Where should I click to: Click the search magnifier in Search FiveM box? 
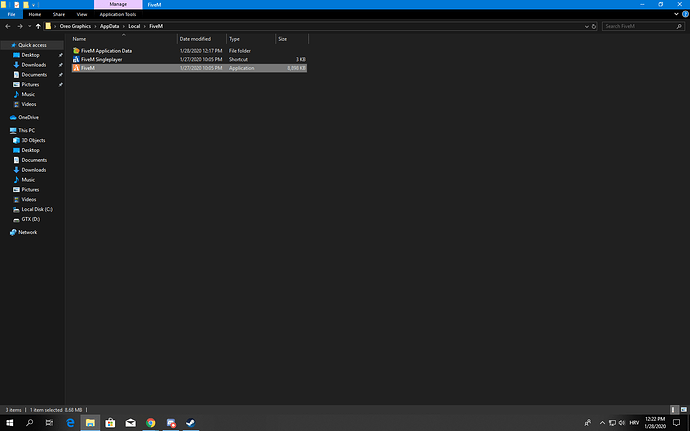(x=679, y=26)
